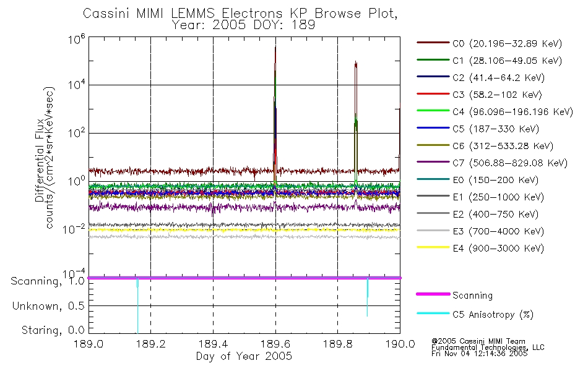
Task: Click the cyan anisotropy dip near 189.16
Action: (137, 305)
